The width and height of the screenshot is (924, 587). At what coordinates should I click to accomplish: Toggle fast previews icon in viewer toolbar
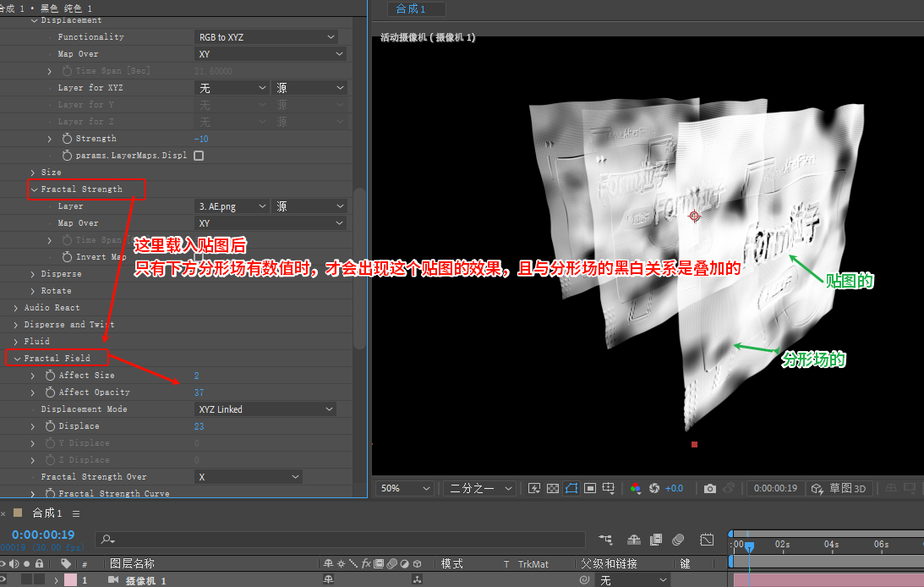point(534,488)
